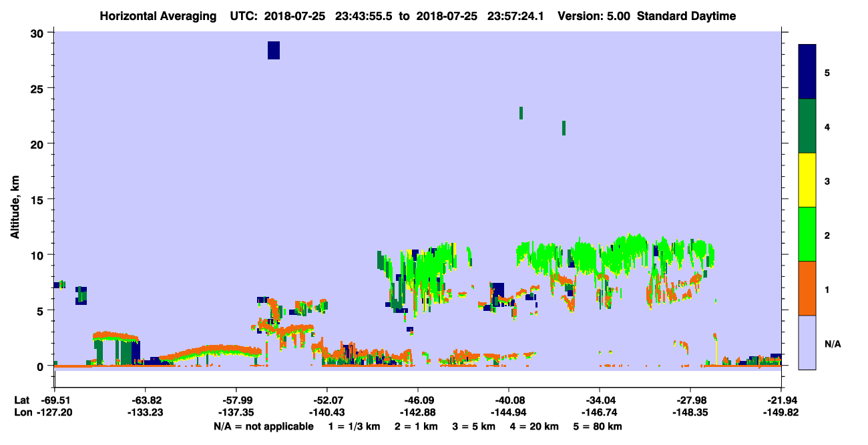Click the 'Lat' axis row label
The image size is (868, 445).
21,400
